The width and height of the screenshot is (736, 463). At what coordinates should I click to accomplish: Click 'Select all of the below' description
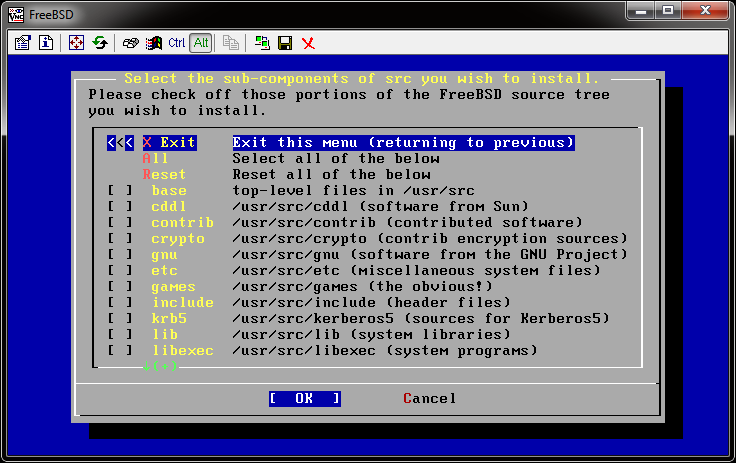(x=336, y=158)
